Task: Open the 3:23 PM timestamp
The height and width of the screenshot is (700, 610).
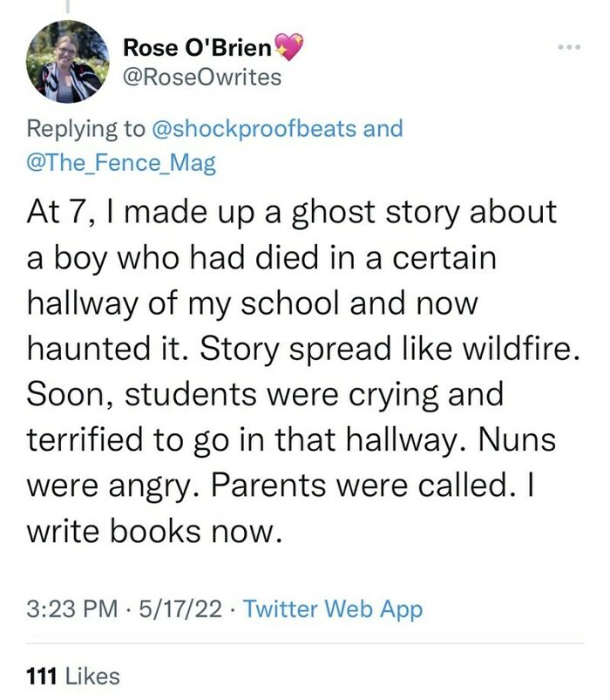Action: 71,608
